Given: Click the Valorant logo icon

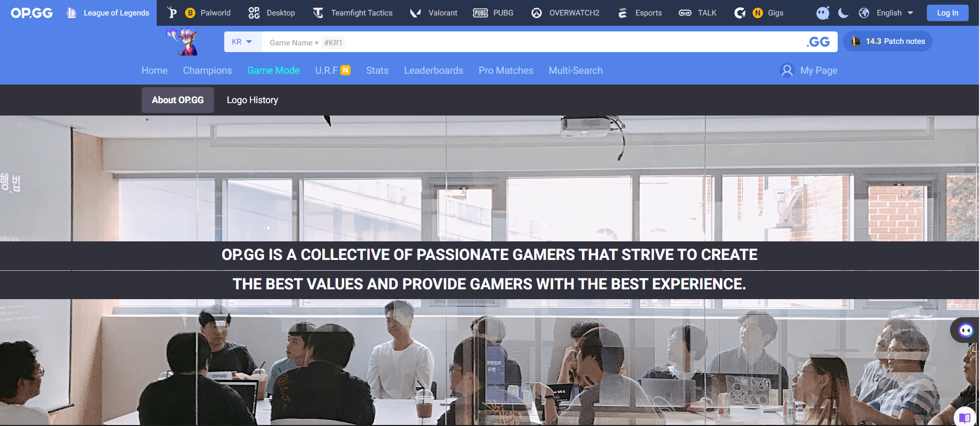Looking at the screenshot, I should point(415,13).
